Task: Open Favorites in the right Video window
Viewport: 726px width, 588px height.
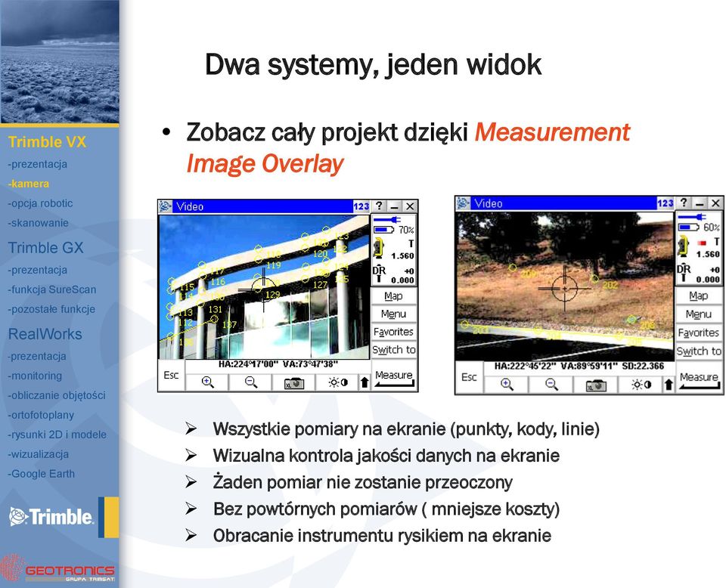Action: [x=699, y=333]
